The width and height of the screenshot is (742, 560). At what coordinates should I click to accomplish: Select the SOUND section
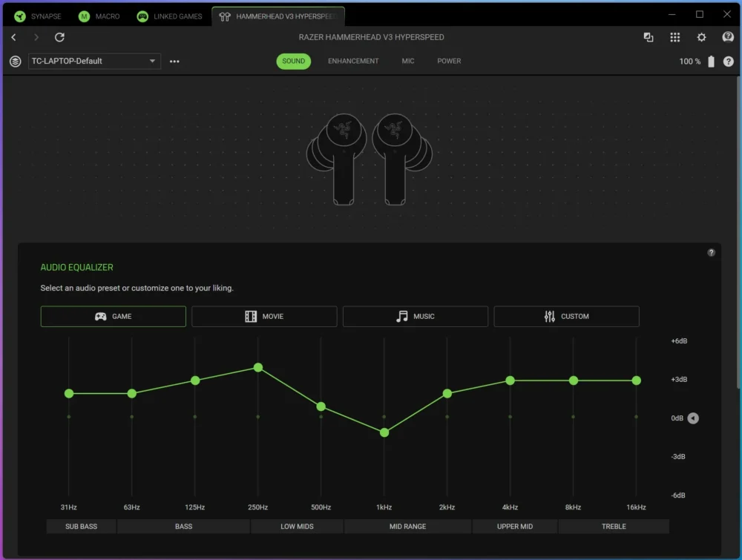point(293,61)
